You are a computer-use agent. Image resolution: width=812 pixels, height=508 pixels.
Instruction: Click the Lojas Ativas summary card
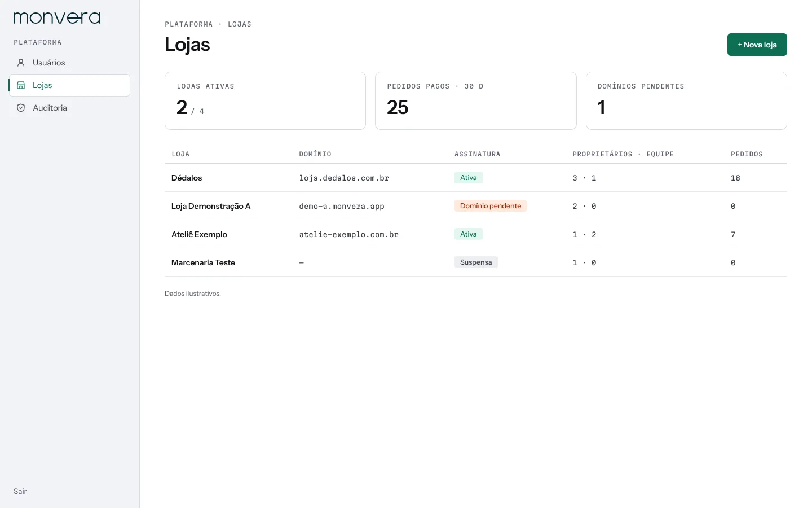(265, 100)
